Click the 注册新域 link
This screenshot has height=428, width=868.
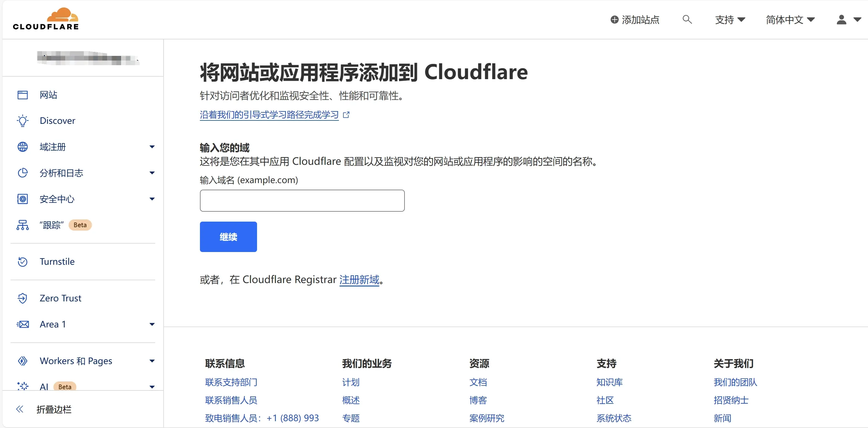(x=359, y=280)
